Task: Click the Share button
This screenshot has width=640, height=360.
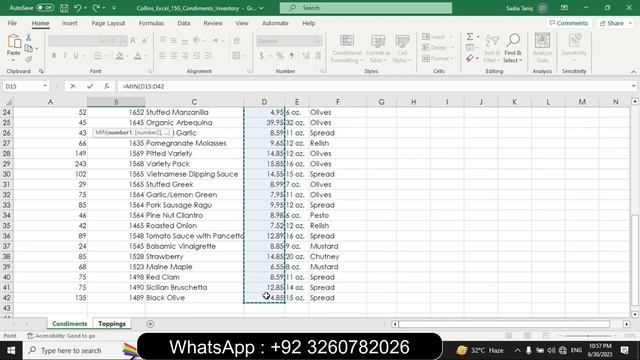Action: (x=616, y=23)
